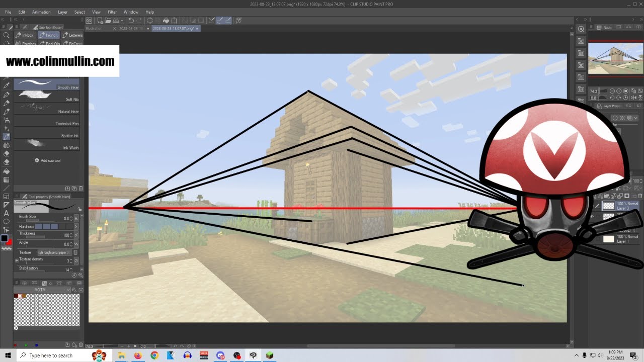Click the black main color swatch

click(5, 238)
